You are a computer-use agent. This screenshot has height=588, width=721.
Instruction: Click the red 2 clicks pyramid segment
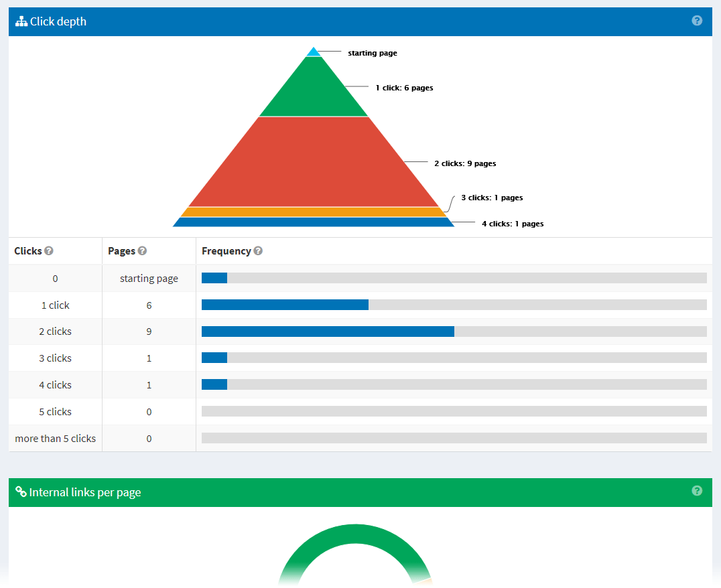[x=313, y=161]
